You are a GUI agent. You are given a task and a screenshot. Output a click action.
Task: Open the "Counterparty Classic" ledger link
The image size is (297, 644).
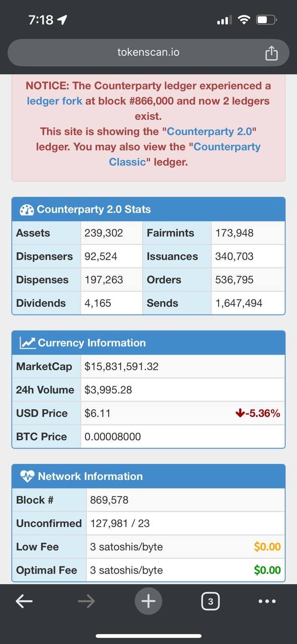click(185, 154)
